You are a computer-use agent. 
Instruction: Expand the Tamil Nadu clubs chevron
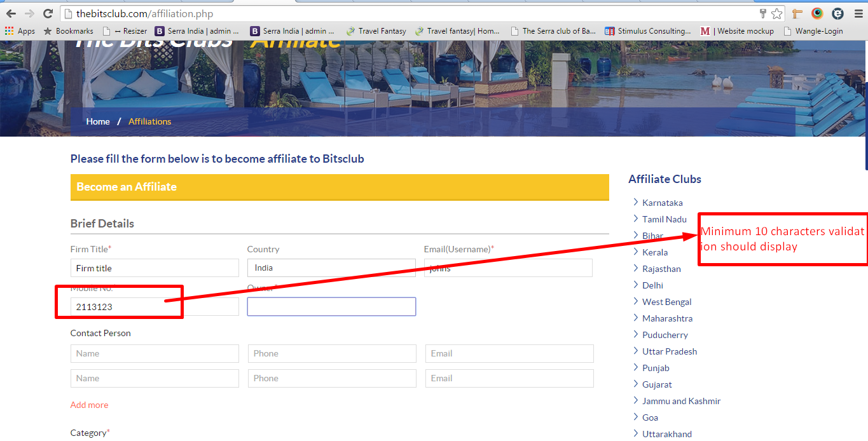[x=635, y=219]
